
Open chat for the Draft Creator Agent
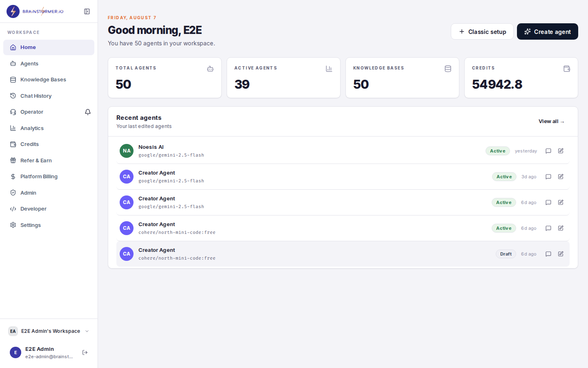click(x=548, y=254)
